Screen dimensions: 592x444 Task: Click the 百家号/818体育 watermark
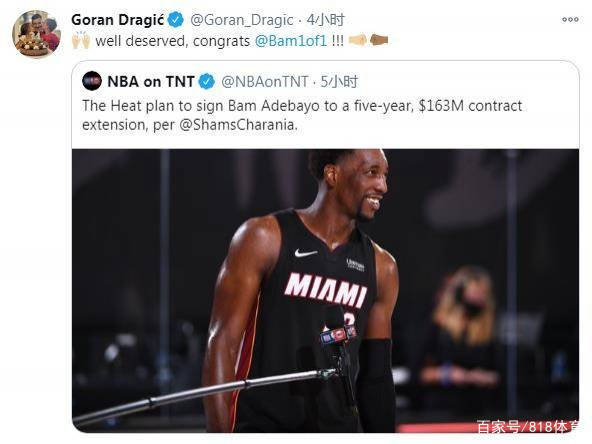click(x=527, y=427)
